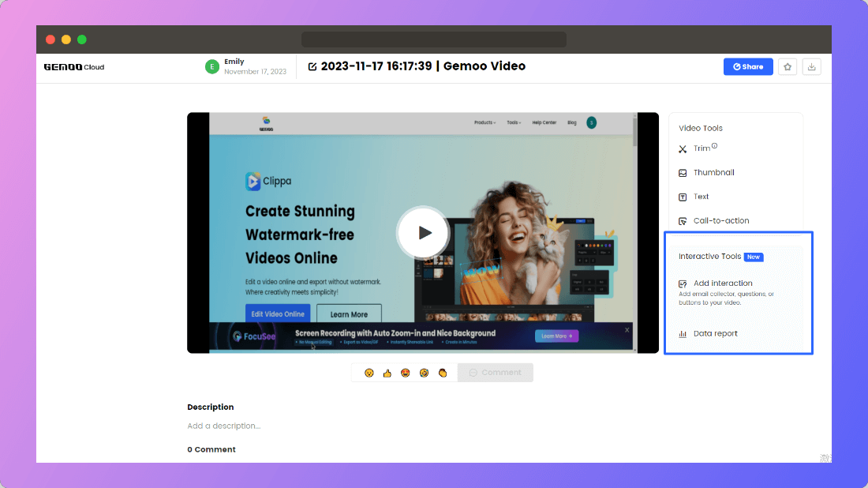
Task: Click the Add interaction icon
Action: point(683,283)
